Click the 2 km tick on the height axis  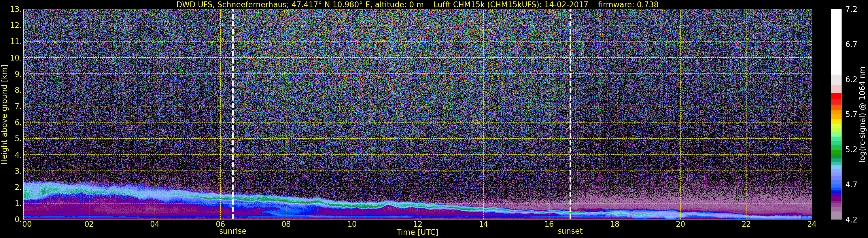point(18,188)
